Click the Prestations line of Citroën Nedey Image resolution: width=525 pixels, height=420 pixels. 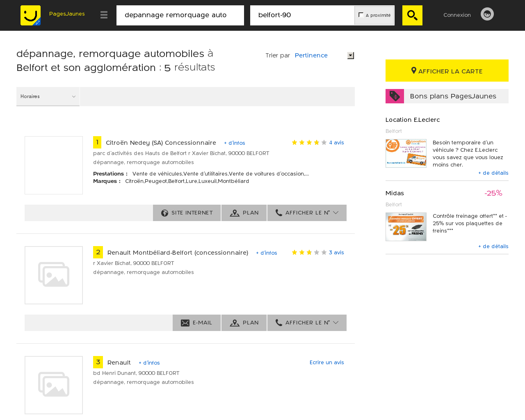coord(201,174)
